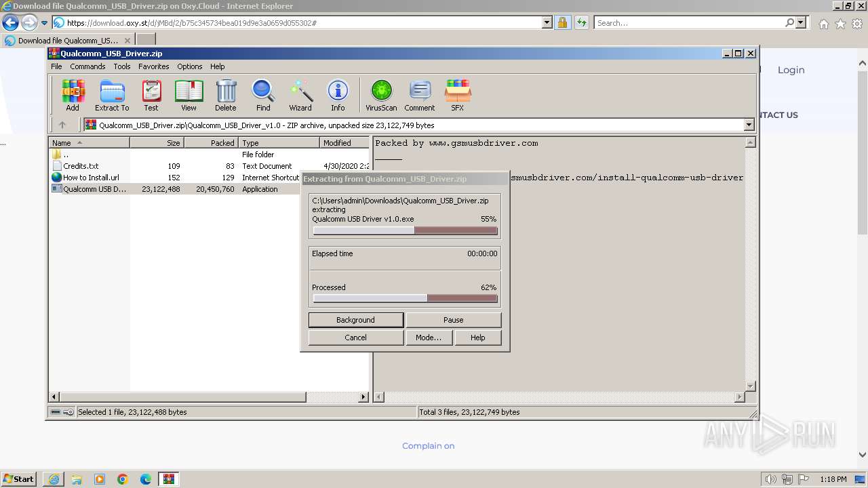The image size is (868, 488).
Task: Click the Background button in extraction dialog
Action: tap(355, 320)
